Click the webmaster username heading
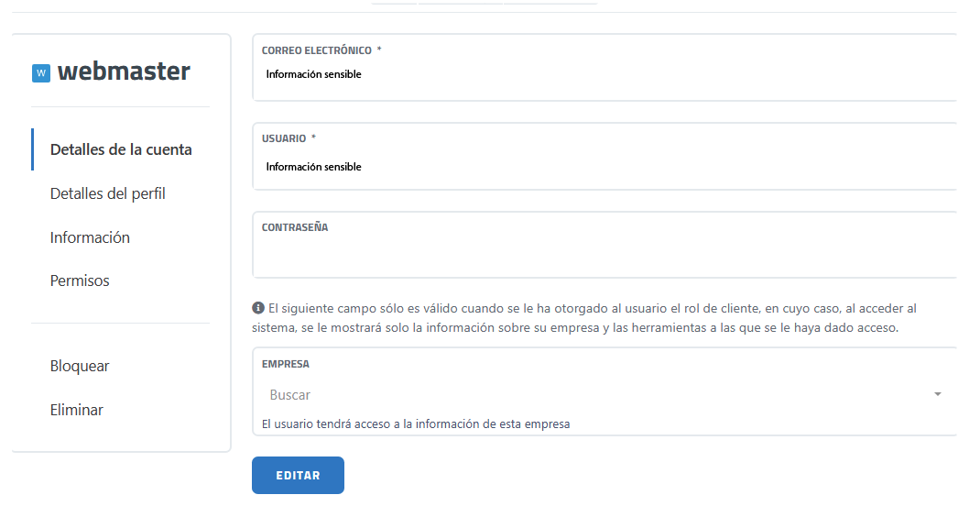Screen dimensions: 980x517 point(124,71)
